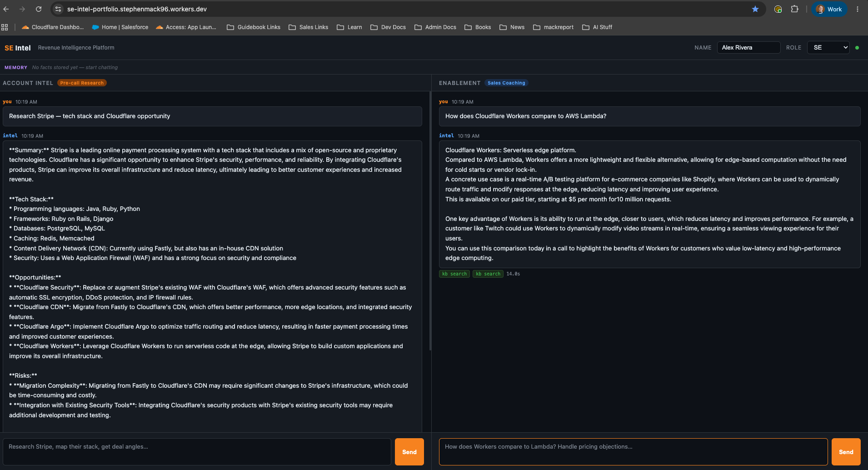Click the Account Intel panel heading

[x=28, y=83]
